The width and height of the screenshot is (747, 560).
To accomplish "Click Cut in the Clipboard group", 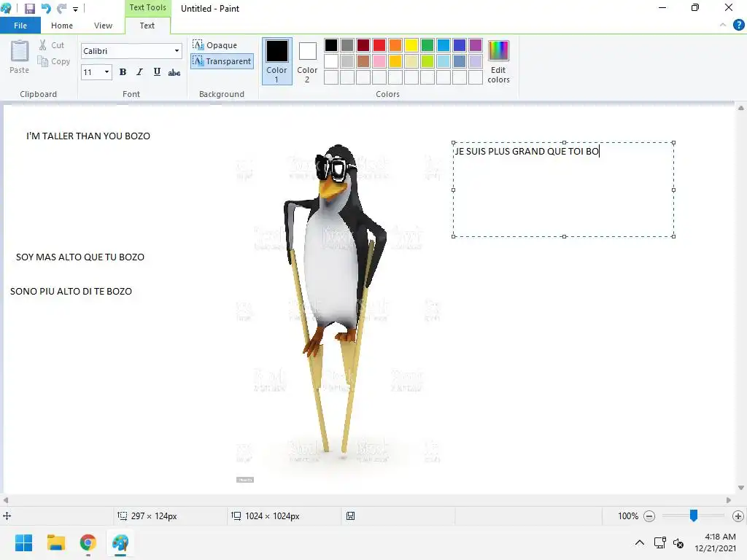I will (x=52, y=45).
